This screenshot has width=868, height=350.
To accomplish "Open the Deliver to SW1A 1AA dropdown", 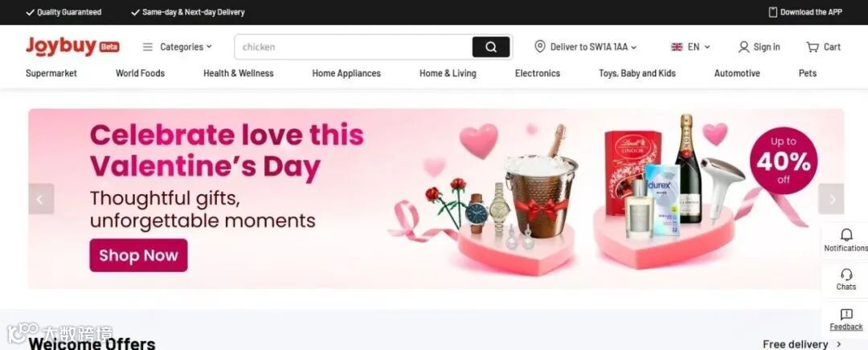I will pos(585,47).
